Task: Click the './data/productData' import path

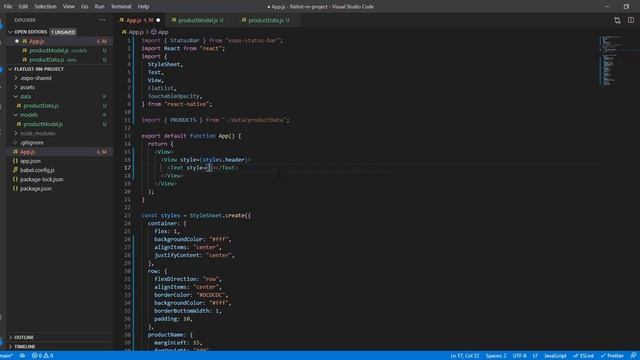Action: (254, 120)
